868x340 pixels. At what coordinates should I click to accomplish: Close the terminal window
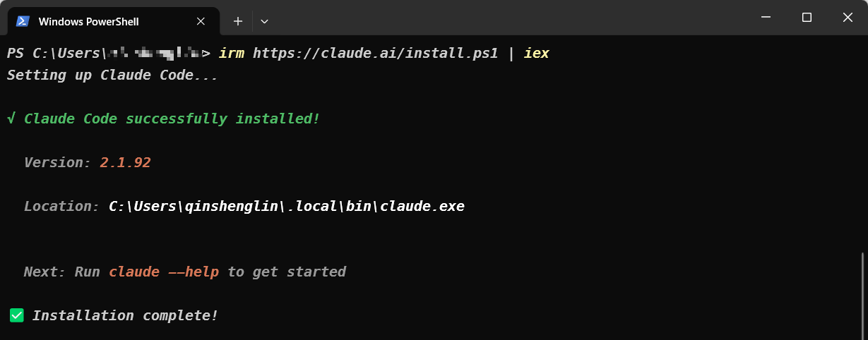click(848, 17)
